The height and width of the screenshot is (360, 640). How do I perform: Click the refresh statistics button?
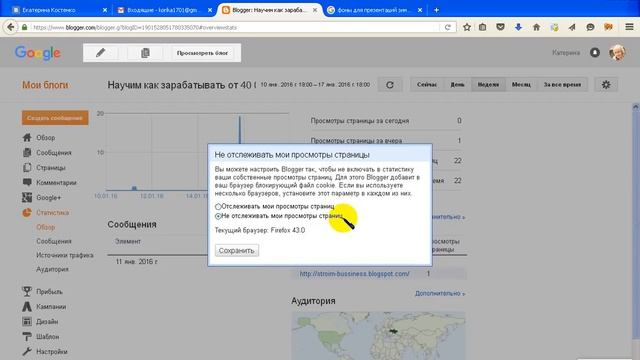pos(390,84)
